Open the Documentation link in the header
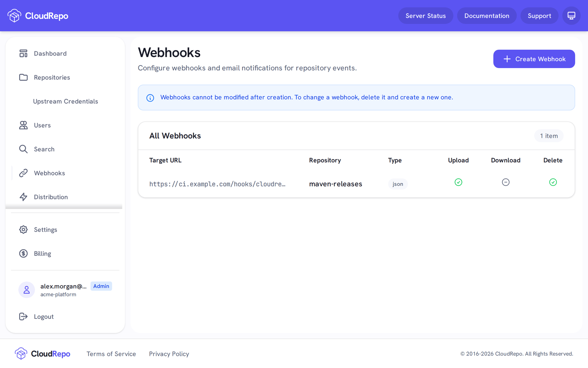 (x=487, y=16)
